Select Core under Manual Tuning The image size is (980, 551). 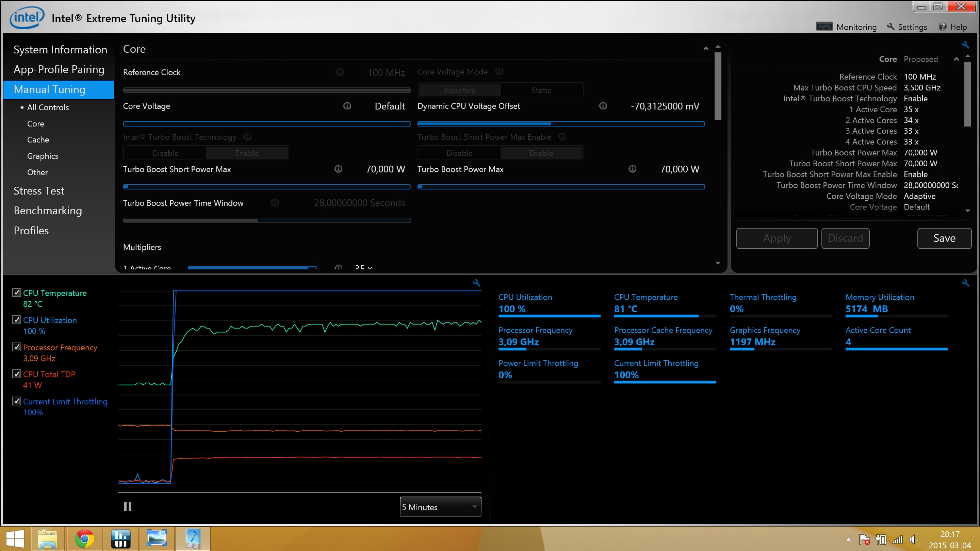pyautogui.click(x=35, y=123)
